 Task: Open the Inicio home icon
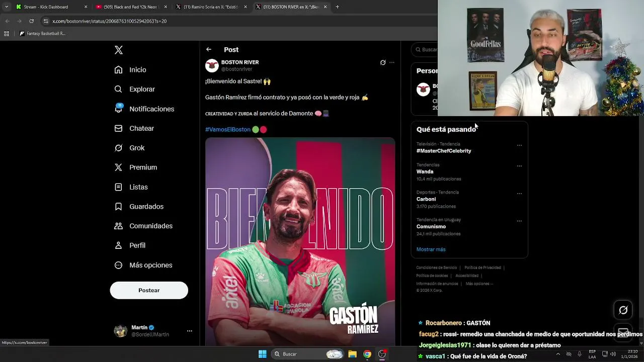tap(118, 70)
